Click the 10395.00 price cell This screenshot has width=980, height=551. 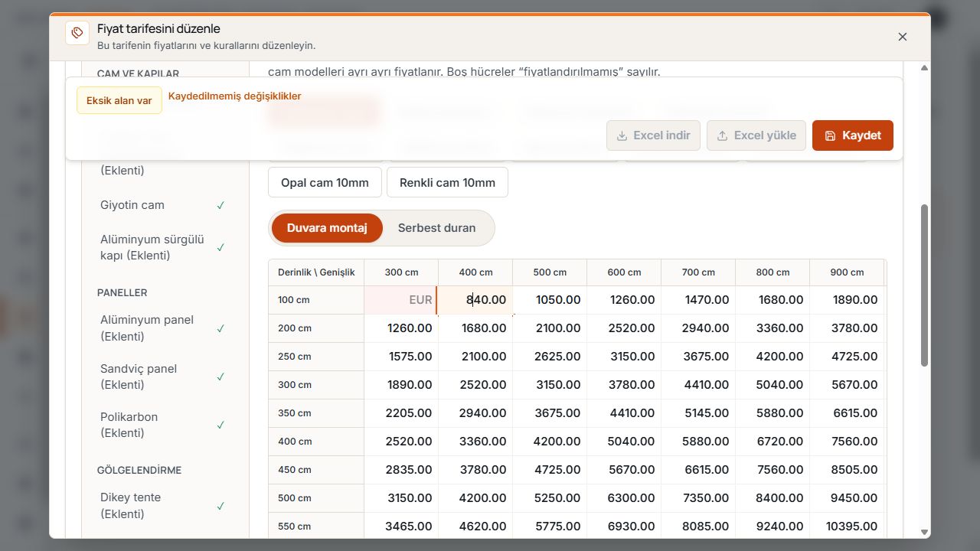847,527
